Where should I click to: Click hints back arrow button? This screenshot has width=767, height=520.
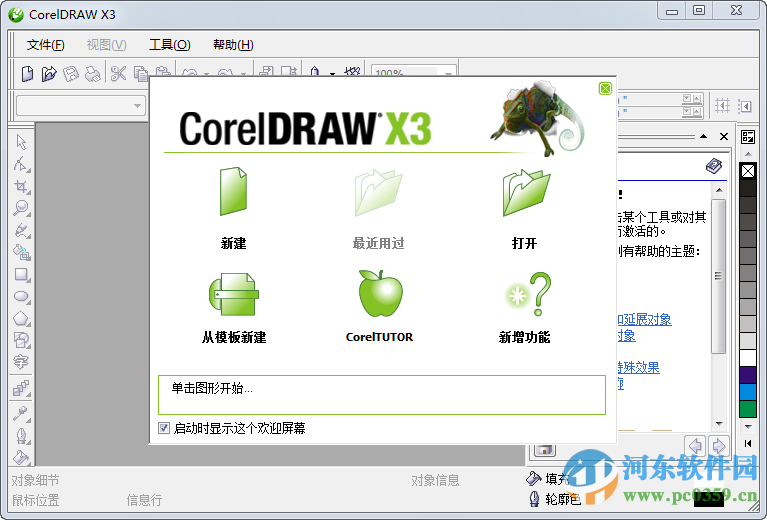click(695, 446)
